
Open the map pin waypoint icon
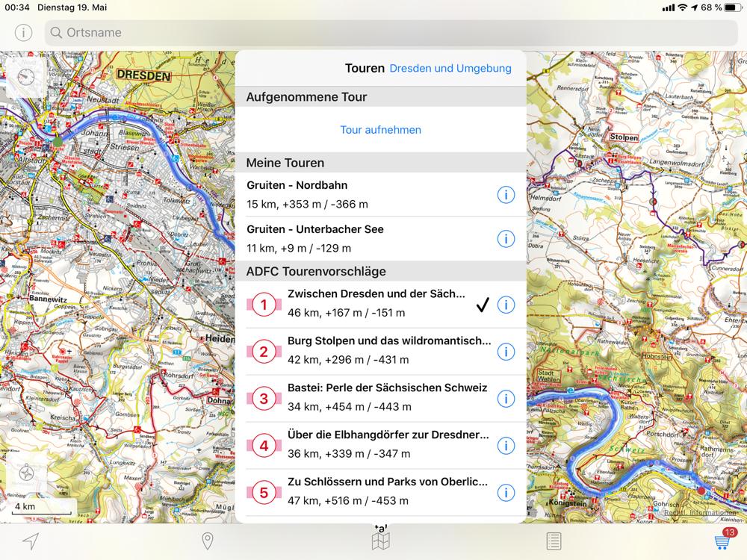tap(207, 541)
